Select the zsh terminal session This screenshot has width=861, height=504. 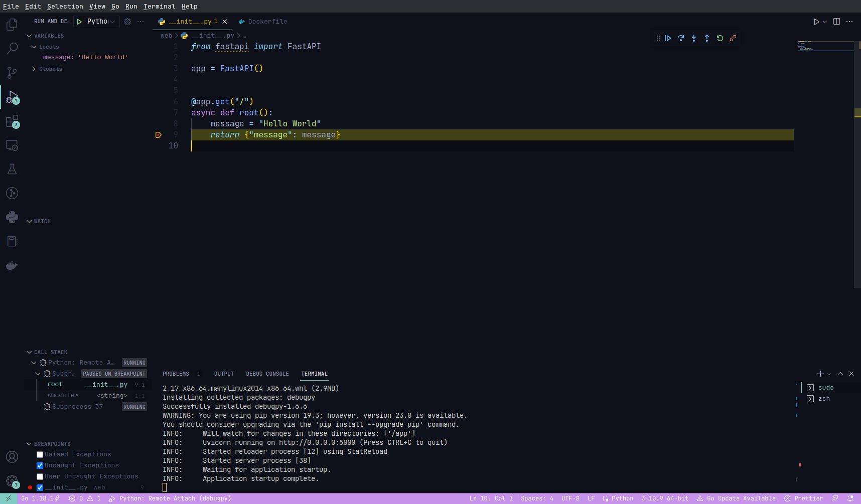(x=823, y=399)
